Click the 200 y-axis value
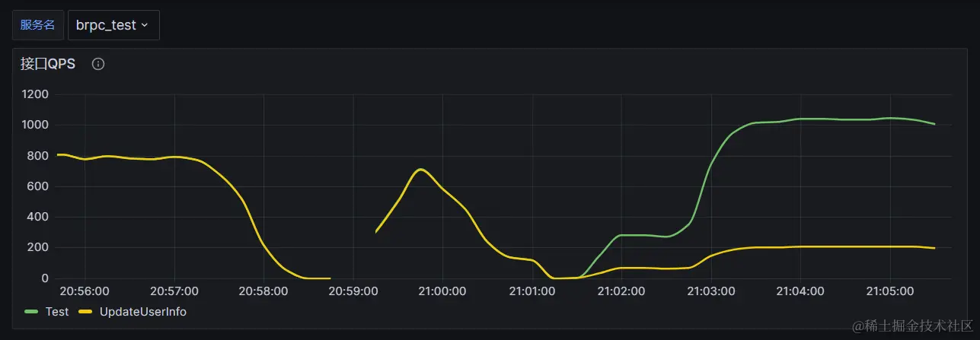Image resolution: width=980 pixels, height=340 pixels. tap(38, 248)
